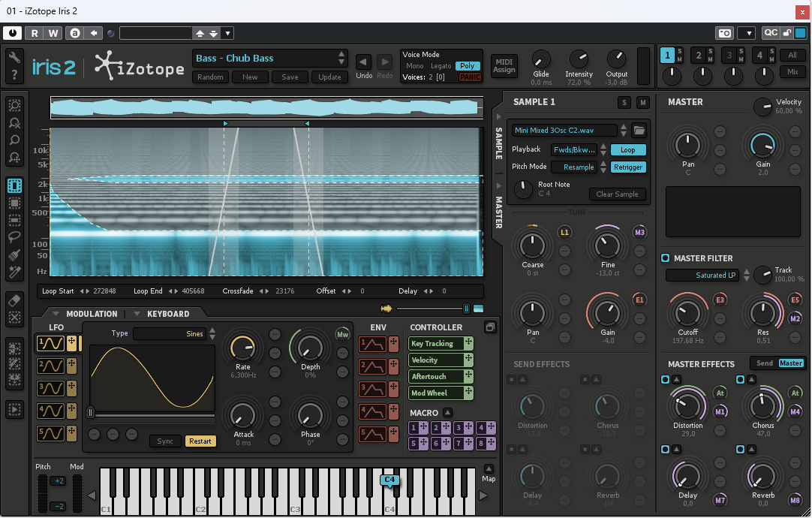Select the lasso selection tool
The width and height of the screenshot is (812, 518).
14,236
